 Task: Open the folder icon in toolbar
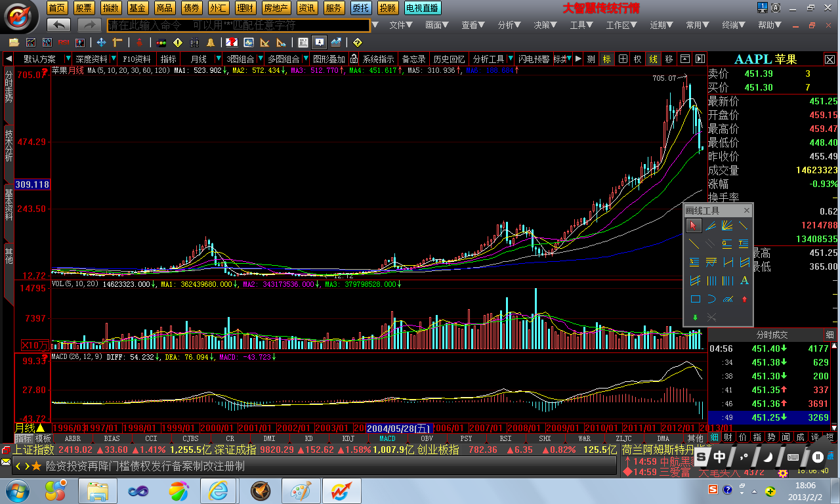coord(14,42)
